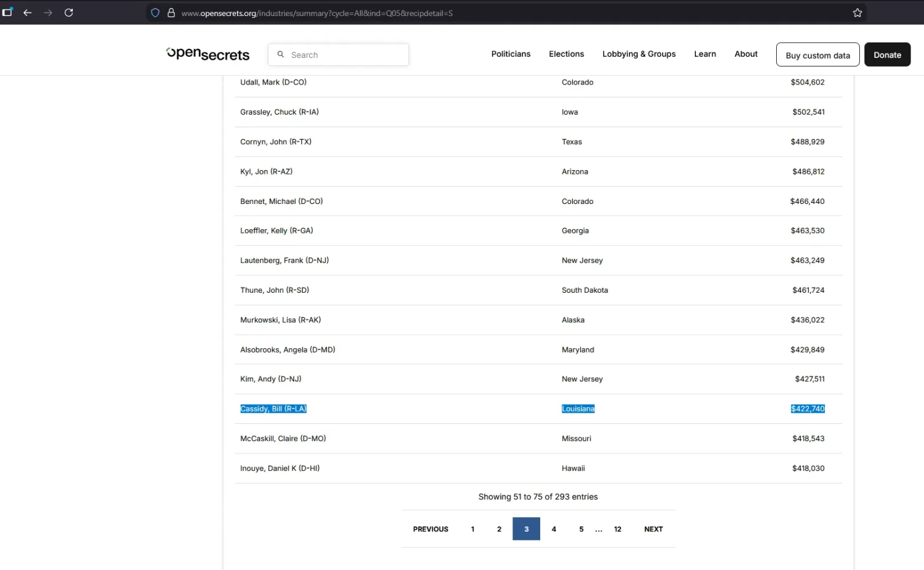Screen dimensions: 924x570
Task: Go to the PREVIOUS results page
Action: coord(431,529)
